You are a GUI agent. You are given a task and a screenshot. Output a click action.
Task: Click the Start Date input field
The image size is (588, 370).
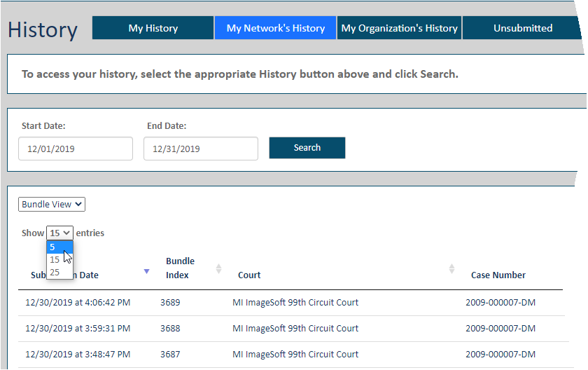point(76,149)
